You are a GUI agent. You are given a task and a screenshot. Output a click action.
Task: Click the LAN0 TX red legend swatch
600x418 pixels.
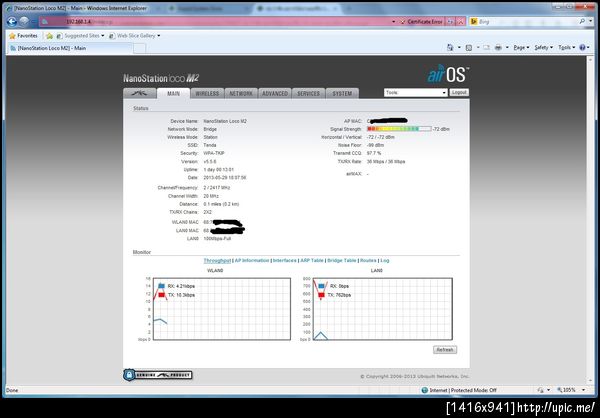tap(321, 295)
